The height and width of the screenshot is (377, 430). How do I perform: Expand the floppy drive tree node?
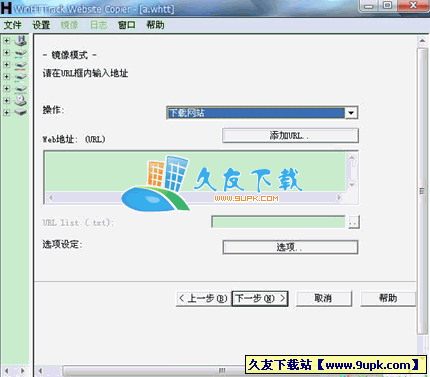pyautogui.click(x=6, y=41)
